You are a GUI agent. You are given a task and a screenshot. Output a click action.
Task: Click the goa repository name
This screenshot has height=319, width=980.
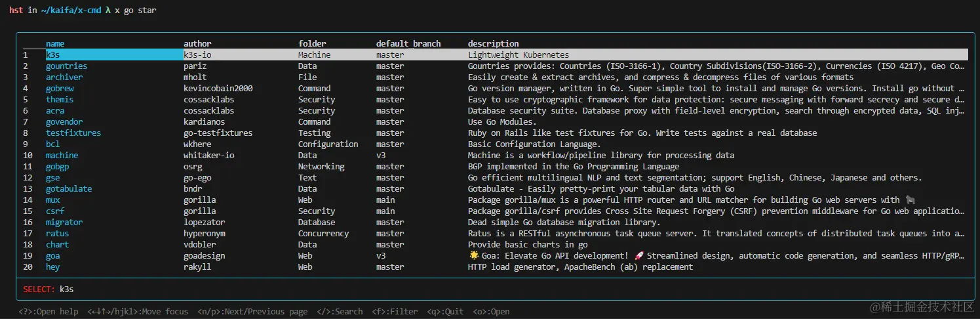tap(53, 256)
